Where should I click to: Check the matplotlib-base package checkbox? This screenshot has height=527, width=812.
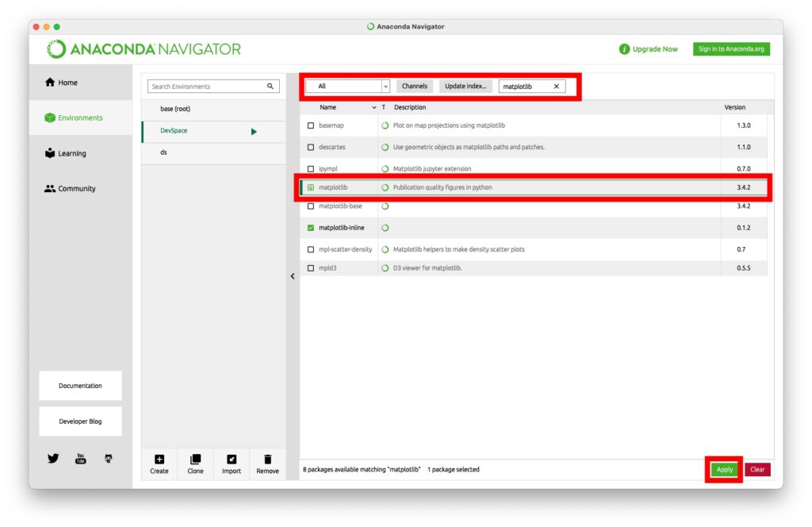(311, 206)
